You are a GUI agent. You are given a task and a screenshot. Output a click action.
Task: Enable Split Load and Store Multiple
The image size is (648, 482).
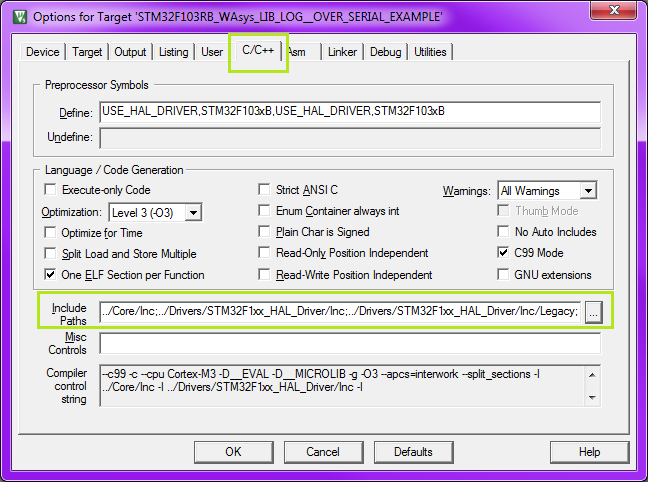coord(50,253)
